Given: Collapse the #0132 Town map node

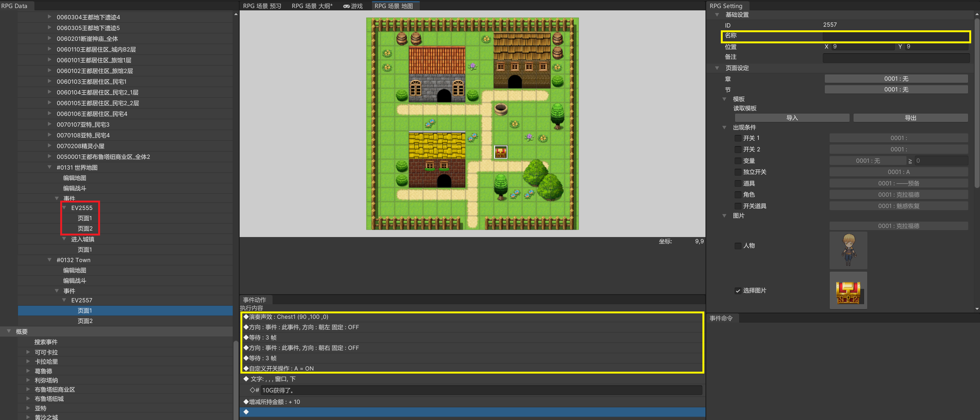Looking at the screenshot, I should [49, 260].
